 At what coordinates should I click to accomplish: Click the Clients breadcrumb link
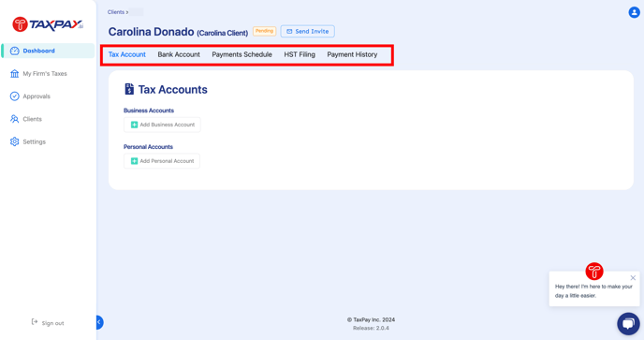pyautogui.click(x=116, y=12)
